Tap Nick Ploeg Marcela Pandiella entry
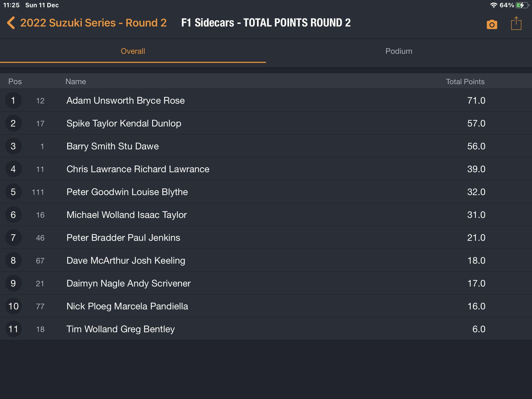 pyautogui.click(x=127, y=306)
